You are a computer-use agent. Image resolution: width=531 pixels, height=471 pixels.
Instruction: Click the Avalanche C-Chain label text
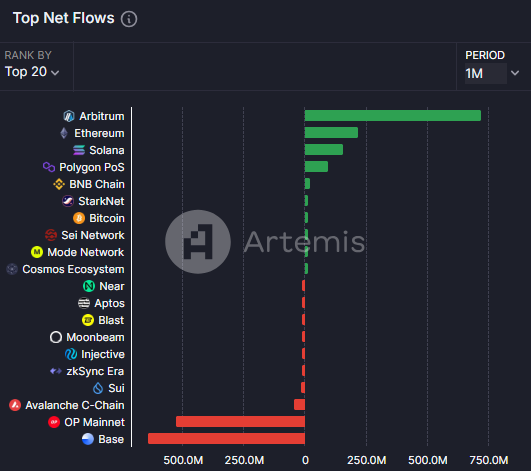point(75,405)
